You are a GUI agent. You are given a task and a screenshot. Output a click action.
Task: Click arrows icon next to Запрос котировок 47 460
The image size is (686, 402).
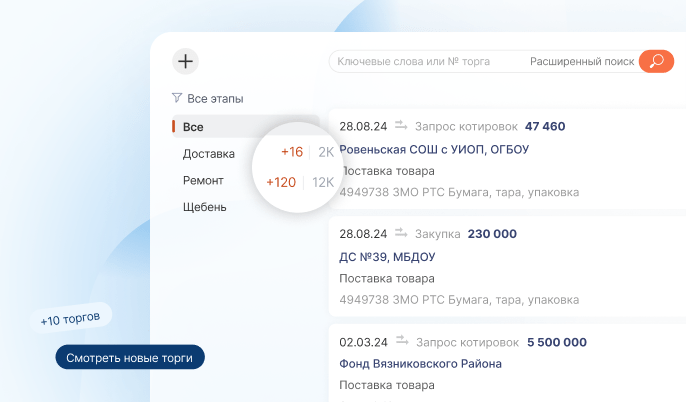401,126
